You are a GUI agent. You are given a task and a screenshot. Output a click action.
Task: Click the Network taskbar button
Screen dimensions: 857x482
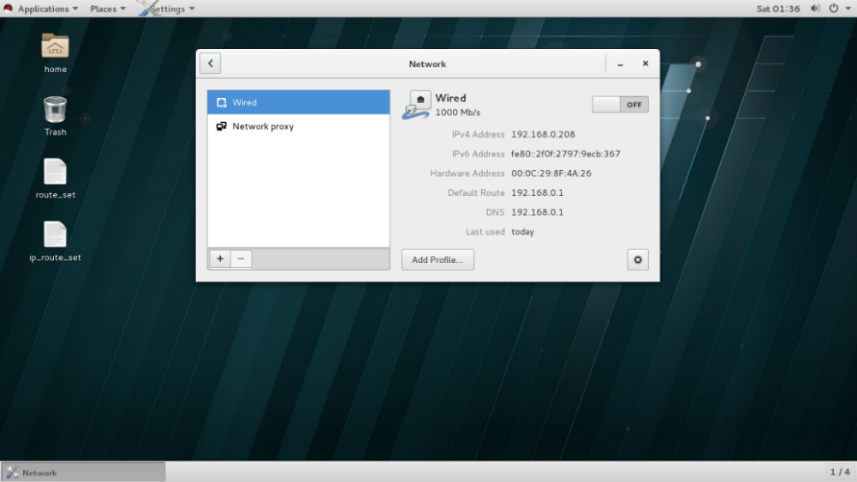coord(83,472)
